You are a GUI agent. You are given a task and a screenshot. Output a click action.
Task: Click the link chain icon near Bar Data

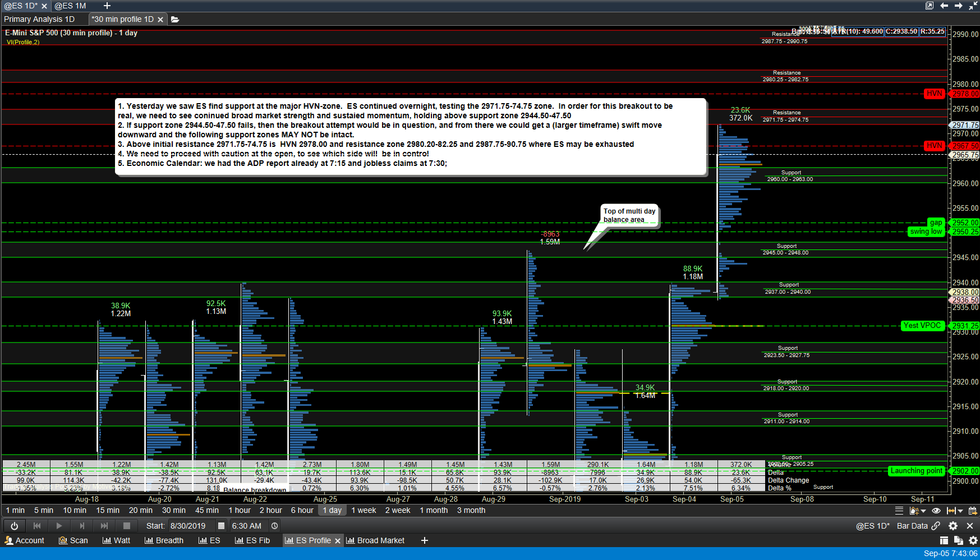point(936,526)
